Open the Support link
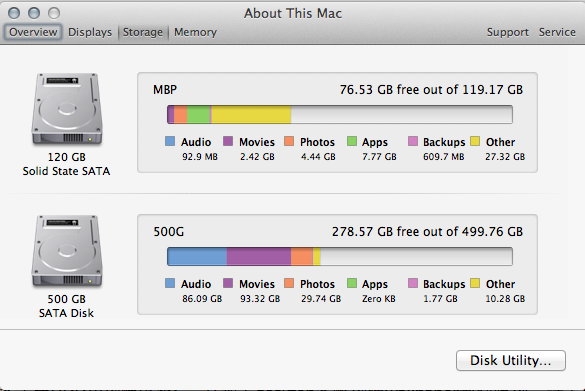 [507, 32]
